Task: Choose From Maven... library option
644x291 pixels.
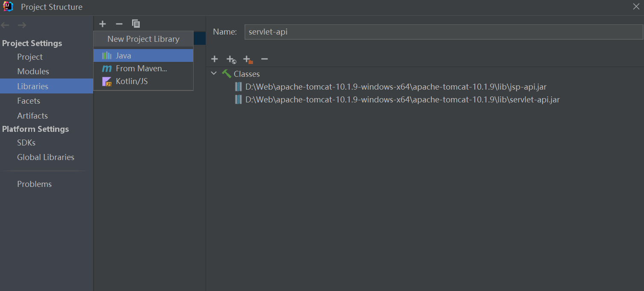Action: tap(144, 68)
